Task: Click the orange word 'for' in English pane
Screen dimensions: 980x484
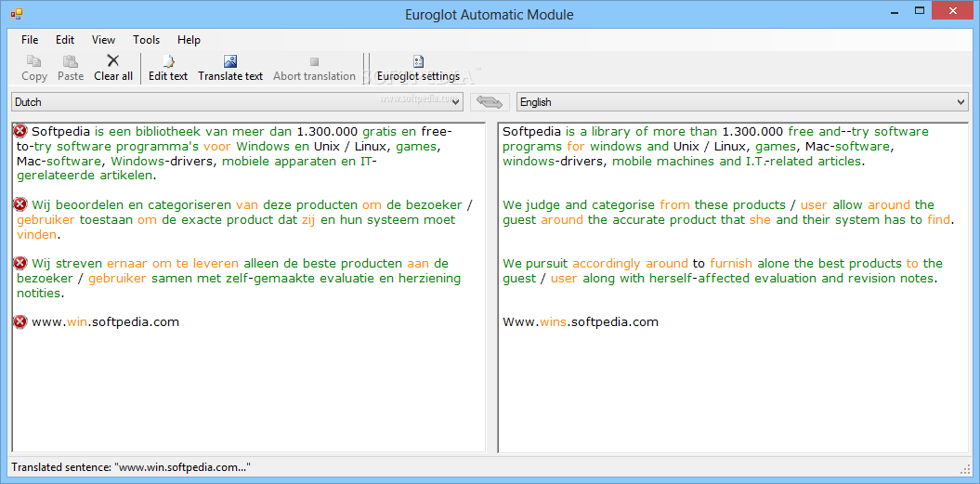Action: point(575,147)
